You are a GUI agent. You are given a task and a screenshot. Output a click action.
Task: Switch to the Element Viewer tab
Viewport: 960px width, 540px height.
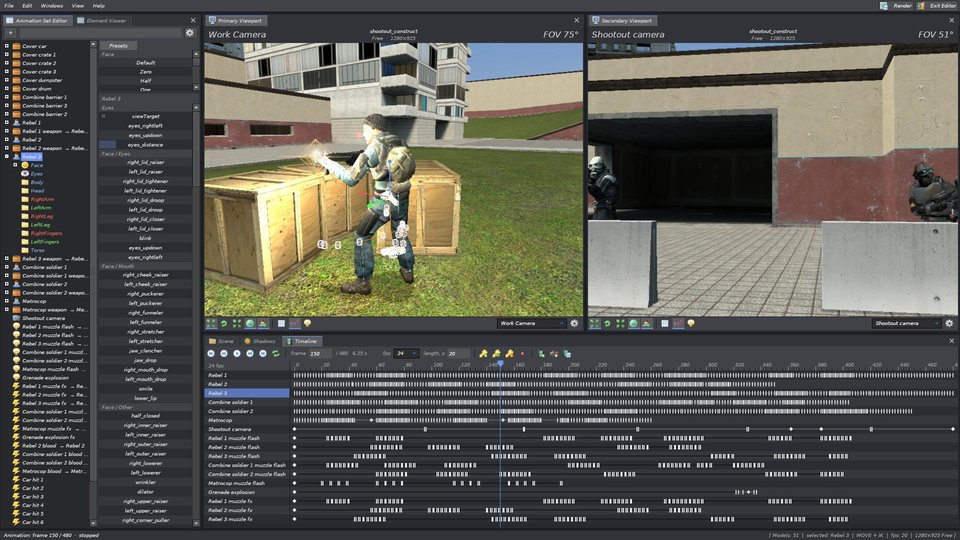pyautogui.click(x=102, y=20)
